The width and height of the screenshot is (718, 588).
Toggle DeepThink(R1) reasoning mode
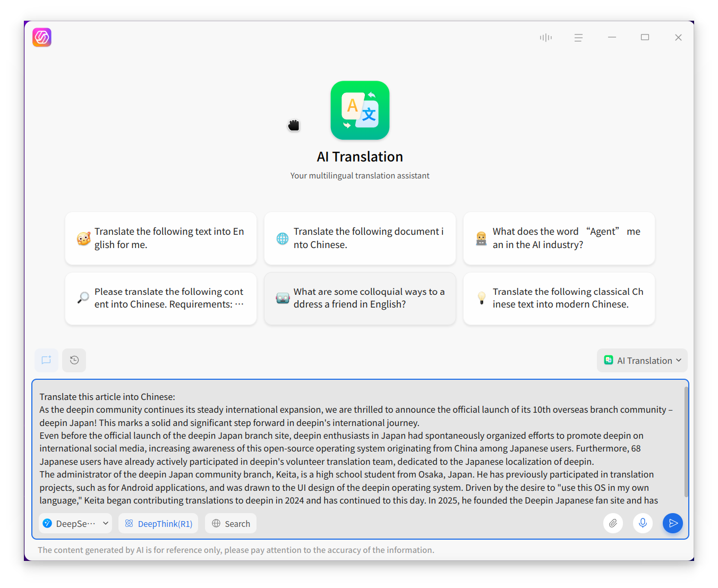click(x=158, y=523)
